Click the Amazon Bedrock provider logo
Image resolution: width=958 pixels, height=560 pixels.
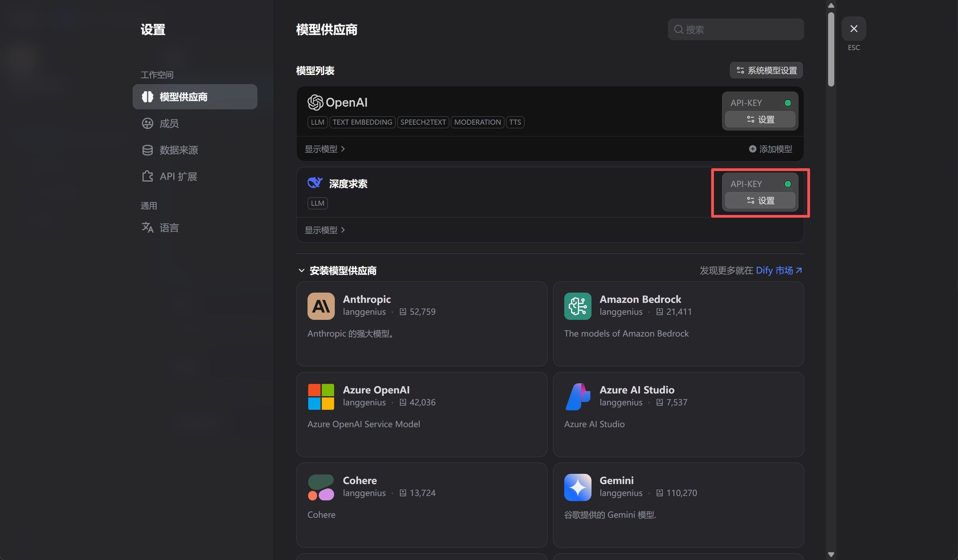pos(578,306)
